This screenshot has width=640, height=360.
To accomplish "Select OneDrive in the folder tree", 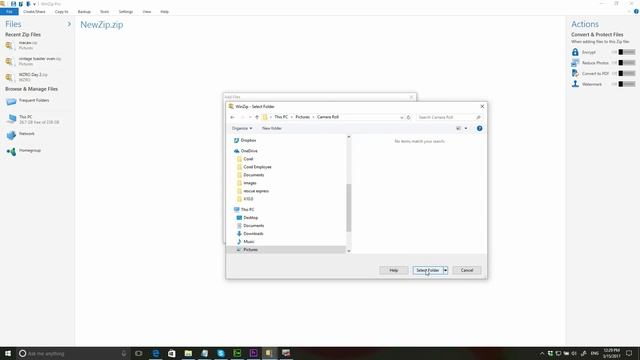I will tap(246, 151).
